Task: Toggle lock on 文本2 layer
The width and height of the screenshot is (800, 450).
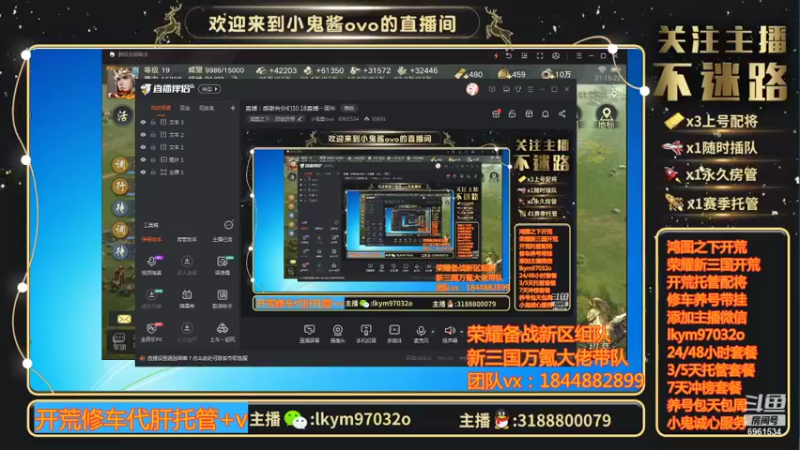Action: coord(153,135)
